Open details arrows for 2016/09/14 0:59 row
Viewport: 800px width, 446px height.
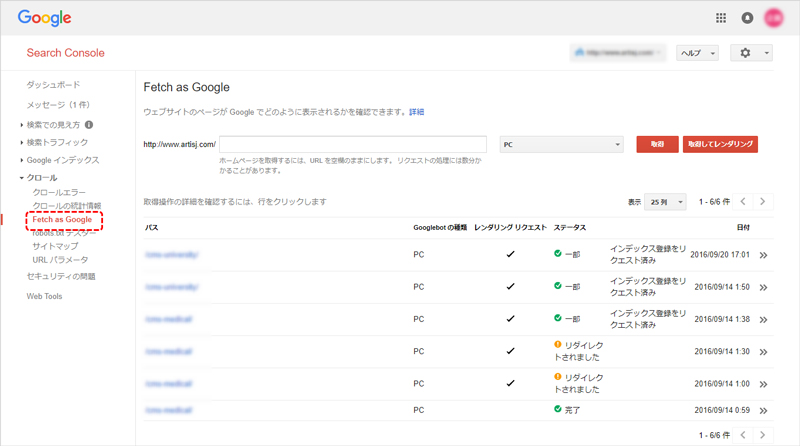[x=763, y=410]
